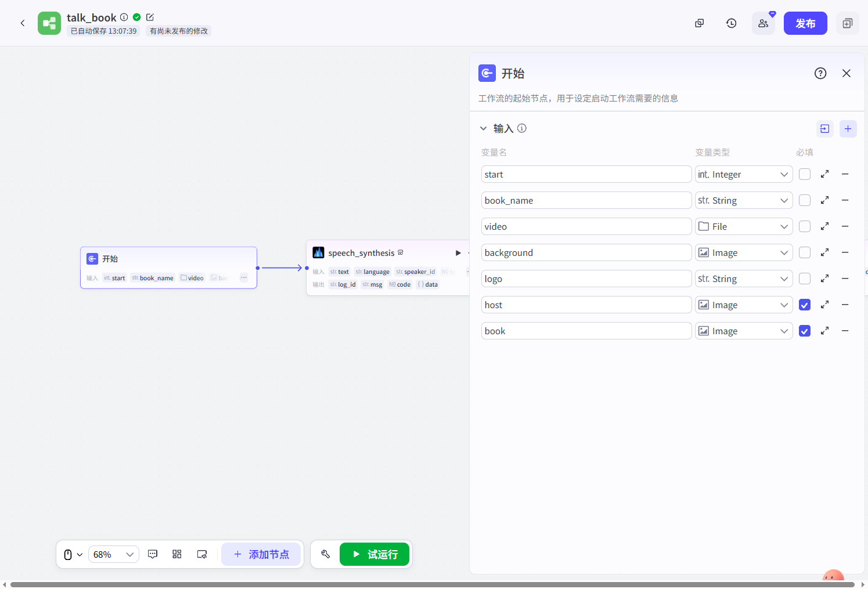Open type dropdown for video variable
Screen dimensions: 868x589
pyautogui.click(x=744, y=226)
